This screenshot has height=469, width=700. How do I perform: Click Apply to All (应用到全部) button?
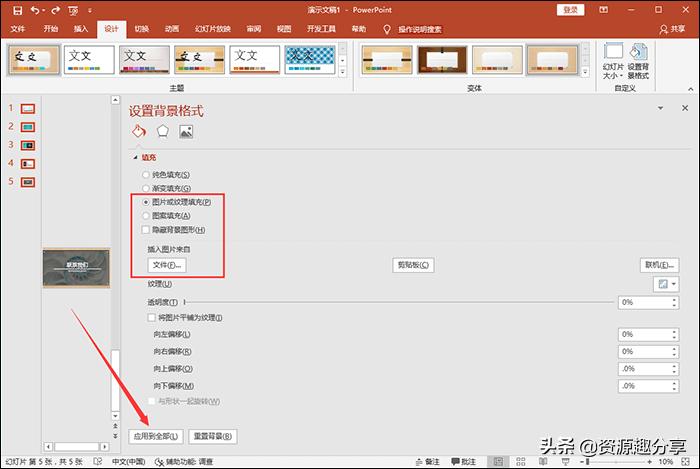(156, 436)
